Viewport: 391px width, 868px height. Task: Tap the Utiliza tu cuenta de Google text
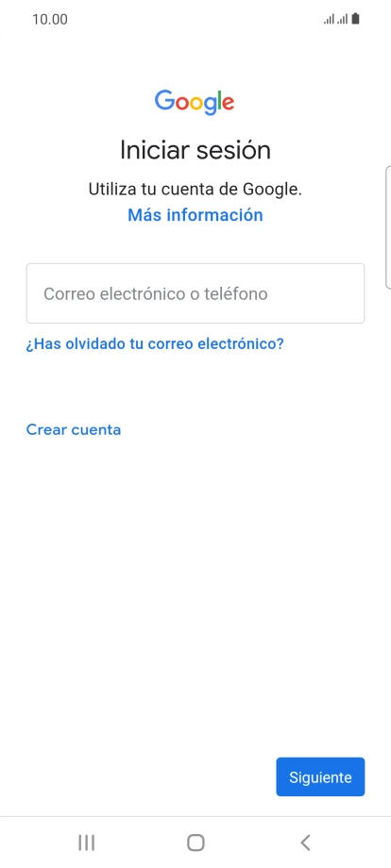[x=195, y=190]
